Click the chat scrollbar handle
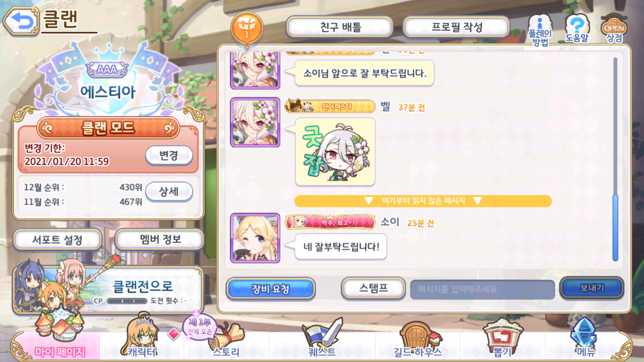Viewport: 644px width, 362px height. pyautogui.click(x=615, y=228)
